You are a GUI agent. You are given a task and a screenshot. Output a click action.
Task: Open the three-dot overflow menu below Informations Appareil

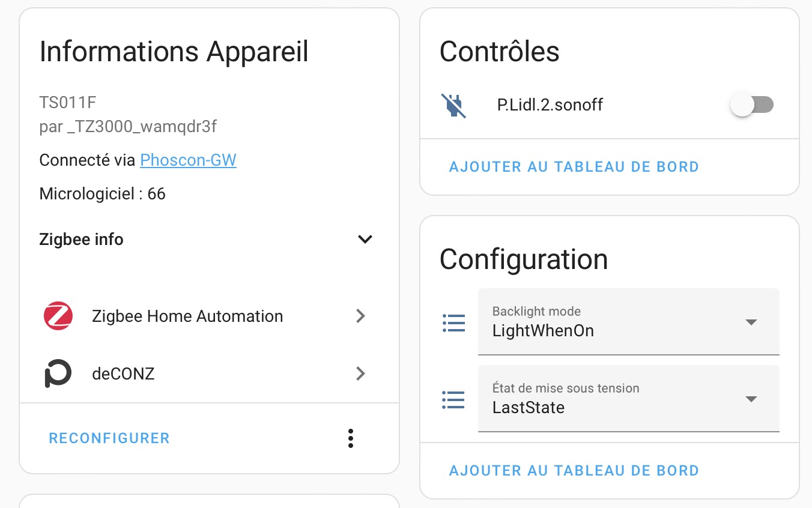click(351, 438)
